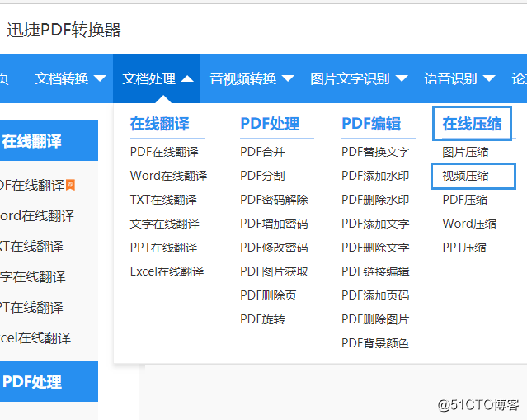The height and width of the screenshot is (420, 527).
Task: Open 文字在线翻译 from the dropdown
Action: point(165,224)
